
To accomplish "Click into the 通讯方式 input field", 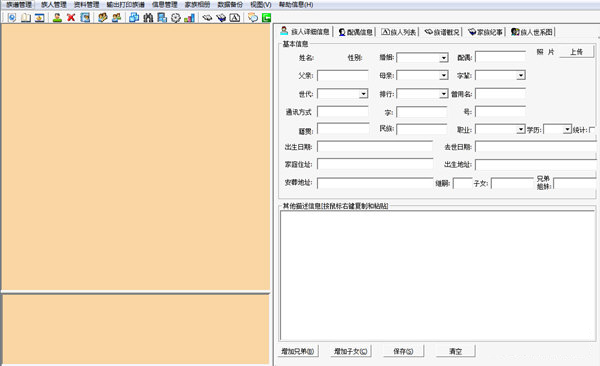I will point(343,112).
